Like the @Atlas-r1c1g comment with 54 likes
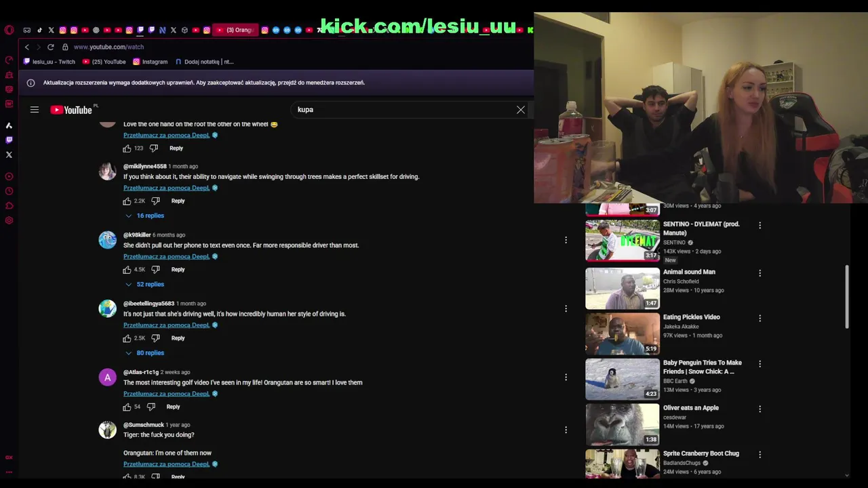Image resolution: width=868 pixels, height=488 pixels. [127, 407]
